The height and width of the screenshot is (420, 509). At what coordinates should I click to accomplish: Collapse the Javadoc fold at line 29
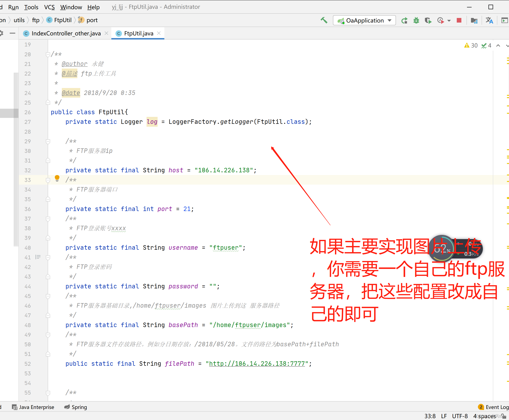pyautogui.click(x=48, y=141)
